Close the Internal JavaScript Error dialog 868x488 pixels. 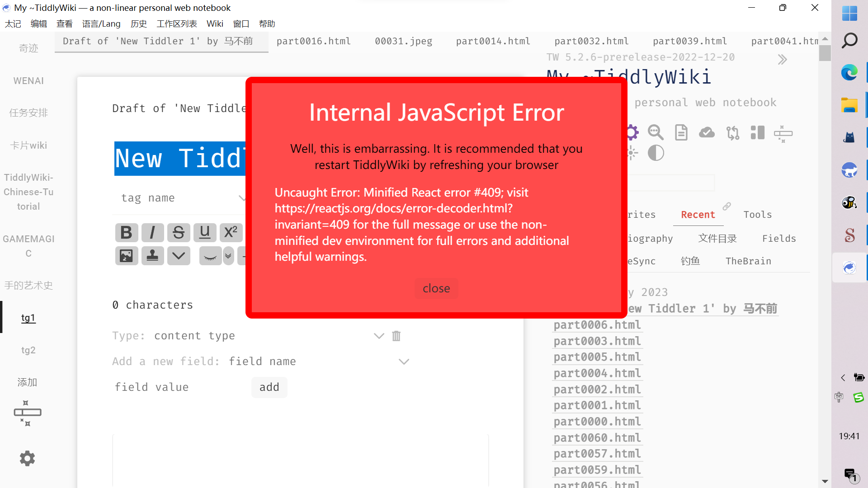point(436,288)
